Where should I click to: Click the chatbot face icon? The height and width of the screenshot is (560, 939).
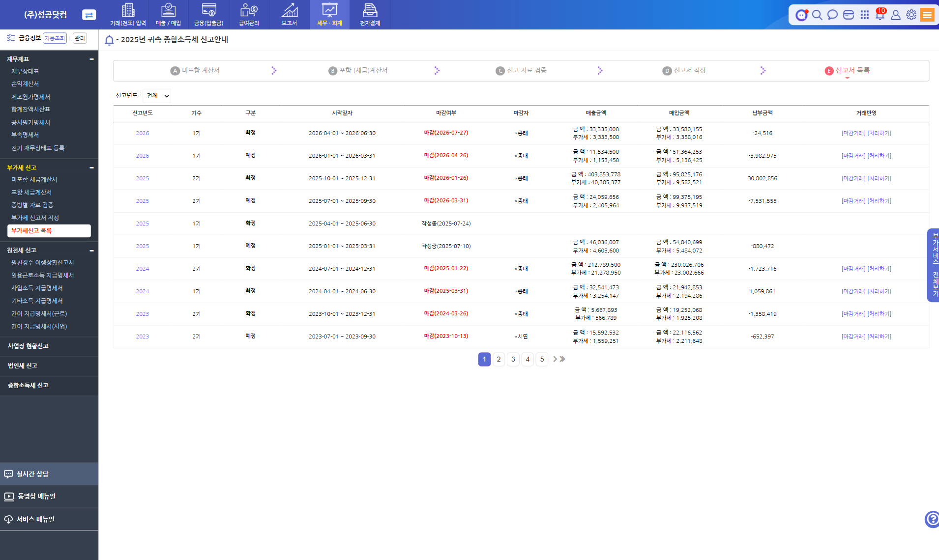click(802, 15)
